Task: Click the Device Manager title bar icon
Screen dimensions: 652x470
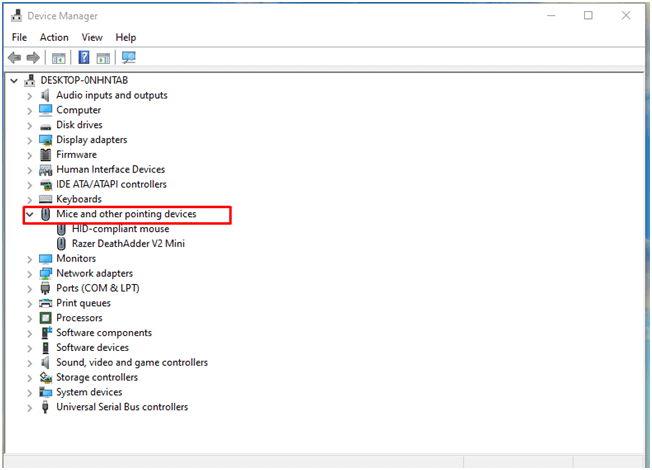Action: coord(17,16)
